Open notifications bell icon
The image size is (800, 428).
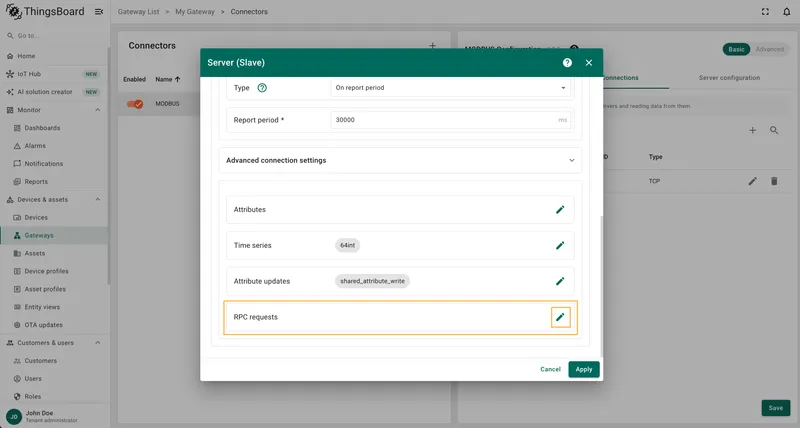coord(787,12)
